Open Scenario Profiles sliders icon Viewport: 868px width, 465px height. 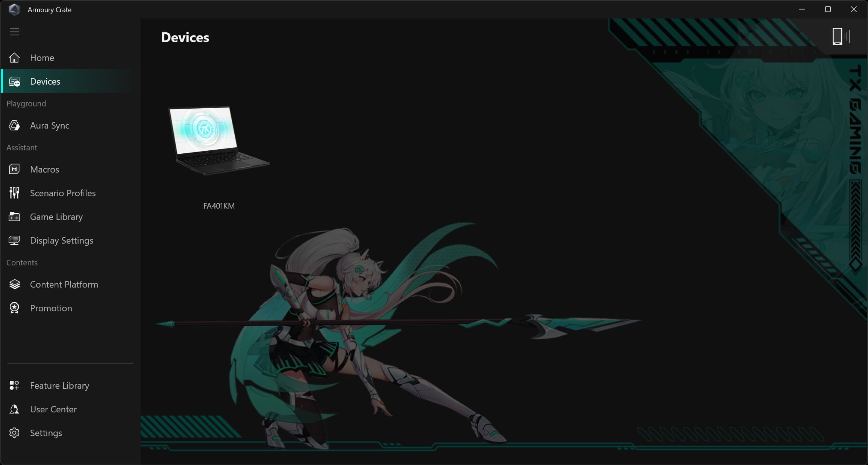click(14, 193)
